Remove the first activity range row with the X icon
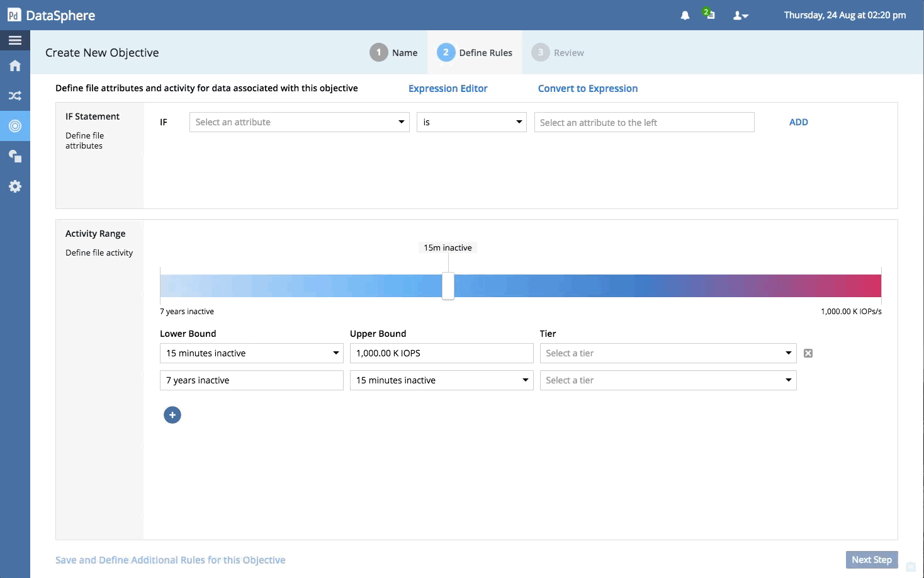 [x=808, y=353]
